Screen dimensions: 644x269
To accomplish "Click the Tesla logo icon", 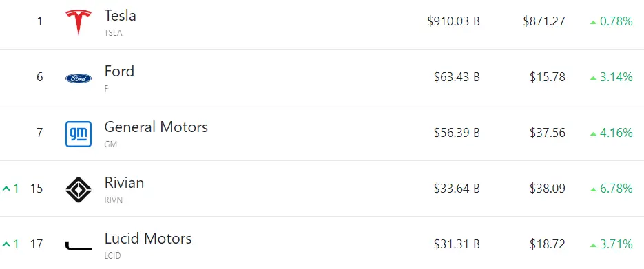I will [x=79, y=22].
